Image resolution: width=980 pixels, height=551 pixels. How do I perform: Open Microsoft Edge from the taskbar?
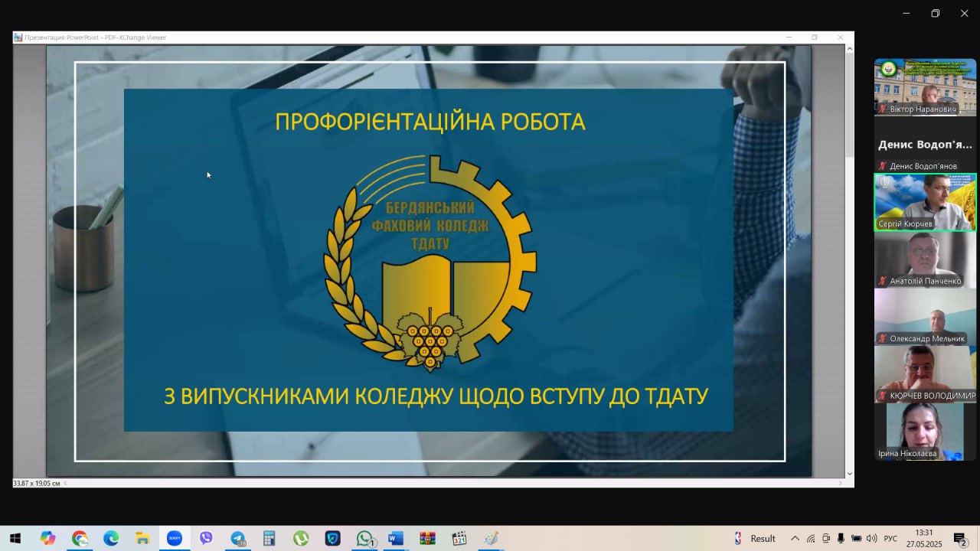pyautogui.click(x=111, y=538)
